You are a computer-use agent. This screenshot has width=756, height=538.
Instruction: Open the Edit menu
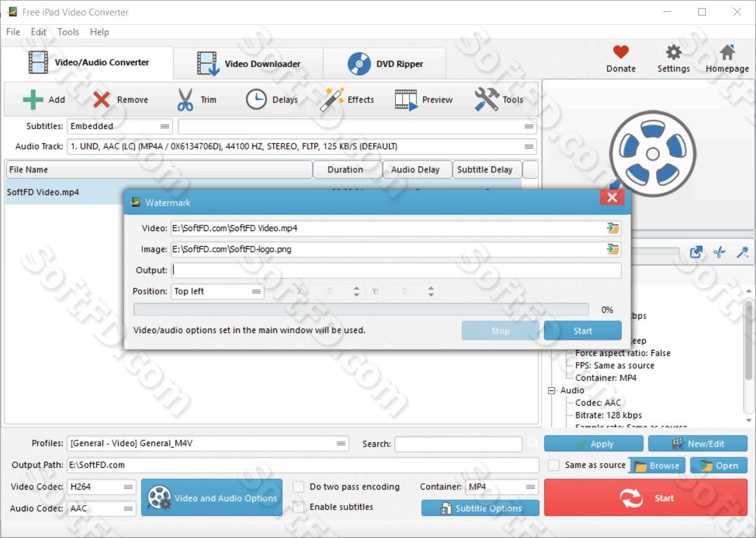[x=39, y=32]
